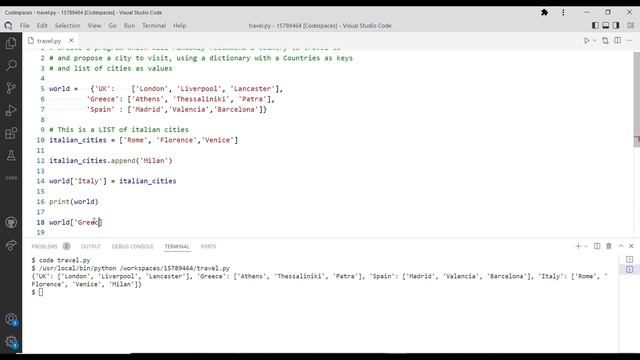
Task: Switch to the Terminal panel tab
Action: point(177,247)
